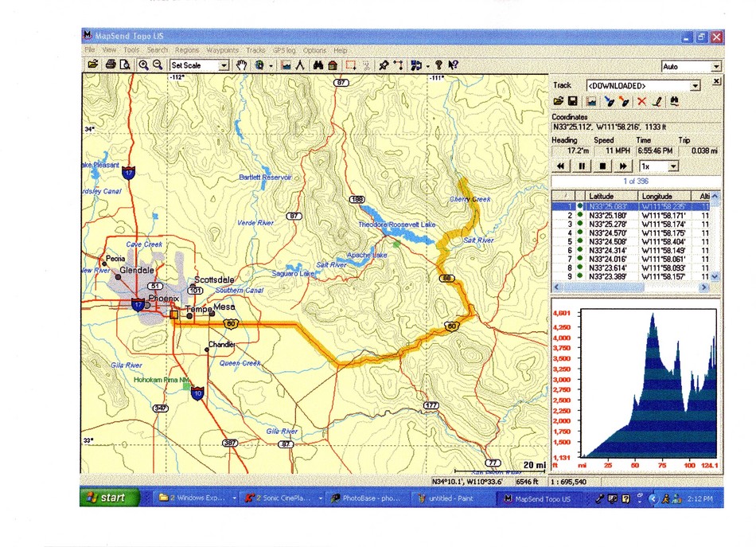Viewport: 756px width, 547px height.
Task: Open the Set Scale dropdown
Action: pyautogui.click(x=224, y=65)
